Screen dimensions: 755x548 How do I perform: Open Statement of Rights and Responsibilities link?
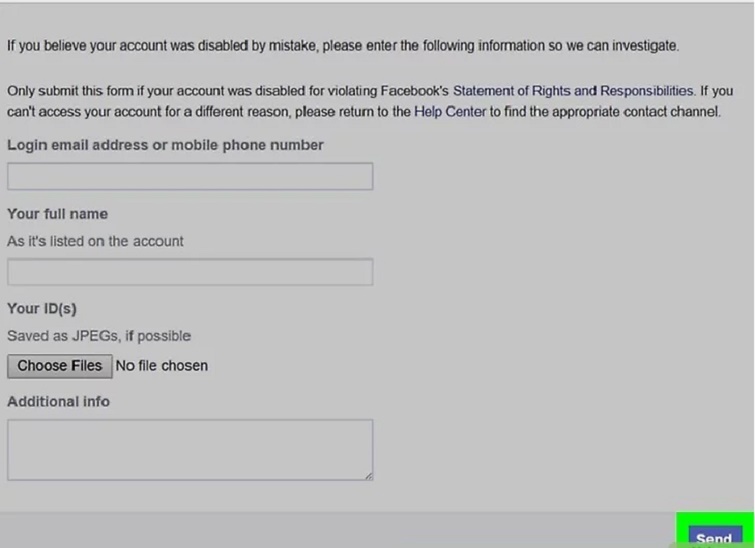[x=573, y=90]
